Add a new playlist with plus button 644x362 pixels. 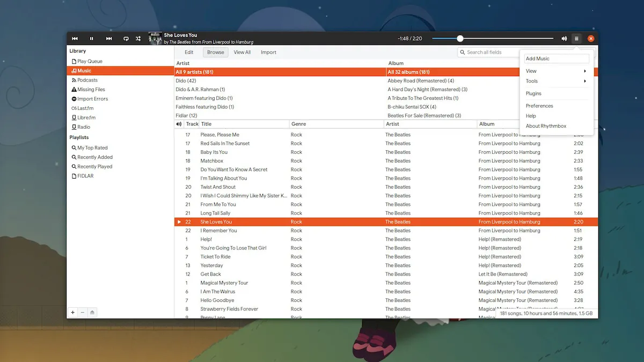(x=73, y=312)
